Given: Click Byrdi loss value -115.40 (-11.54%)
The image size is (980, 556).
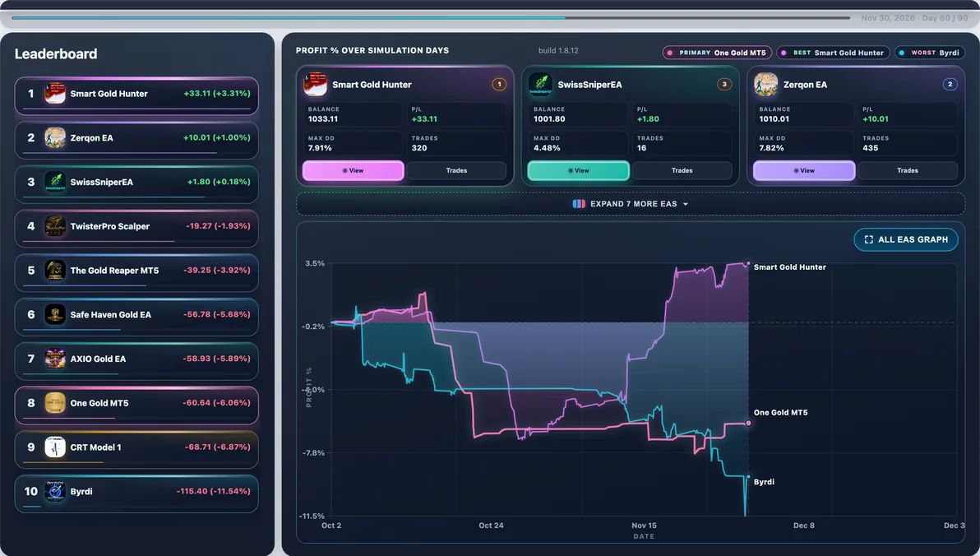Looking at the screenshot, I should [x=213, y=492].
